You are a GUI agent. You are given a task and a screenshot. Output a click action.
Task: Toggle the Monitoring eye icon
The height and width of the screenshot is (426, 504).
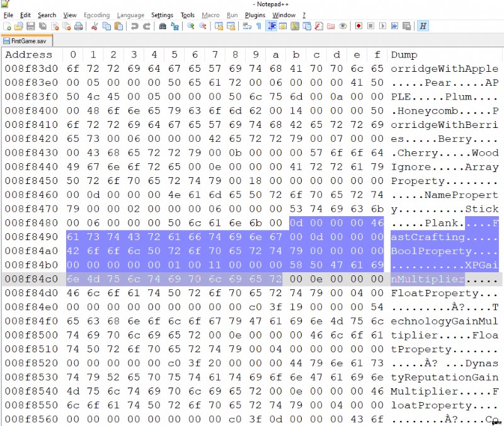[x=343, y=26]
